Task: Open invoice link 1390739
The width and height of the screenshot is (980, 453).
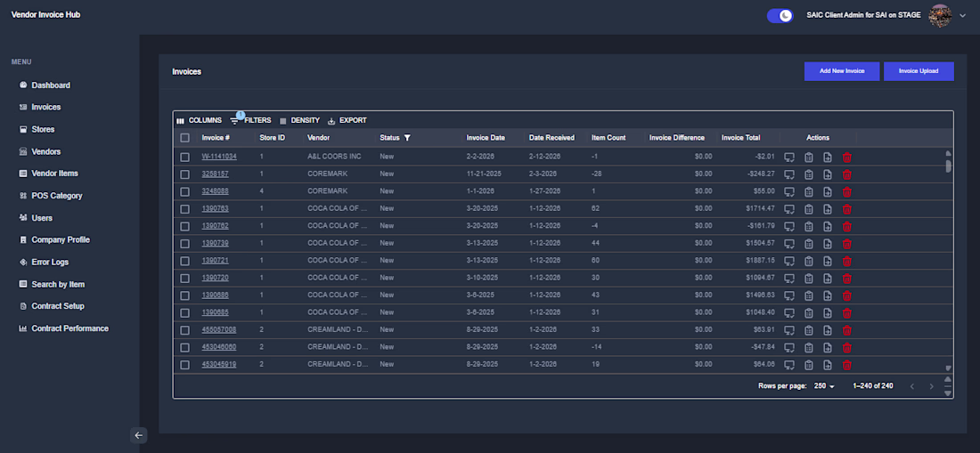Action: 215,243
